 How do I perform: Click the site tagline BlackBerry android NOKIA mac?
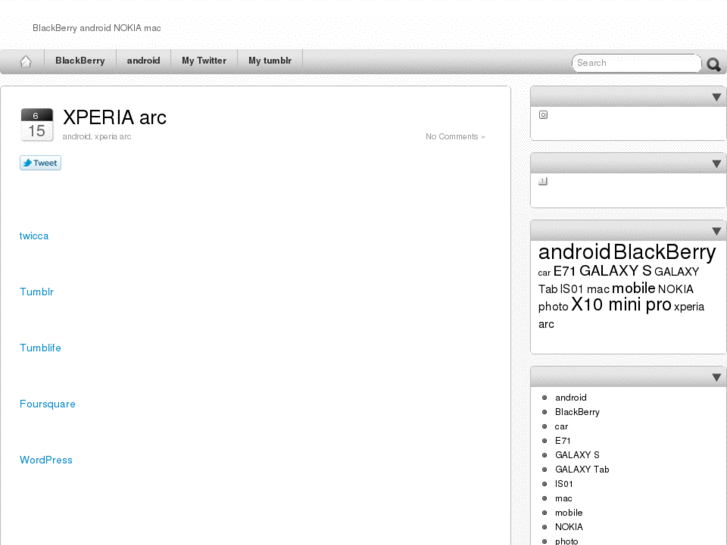click(96, 28)
